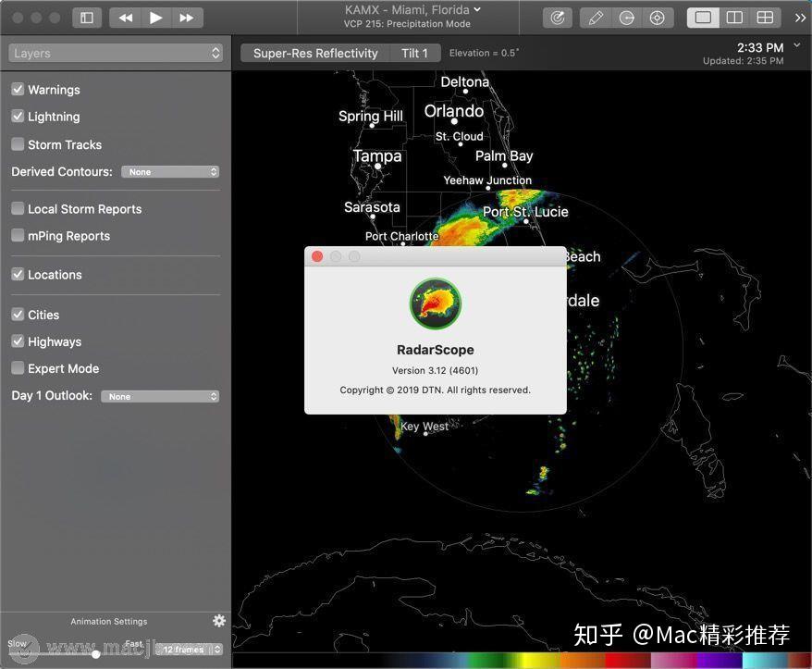
Task: Turn on Expert Mode
Action: [17, 367]
